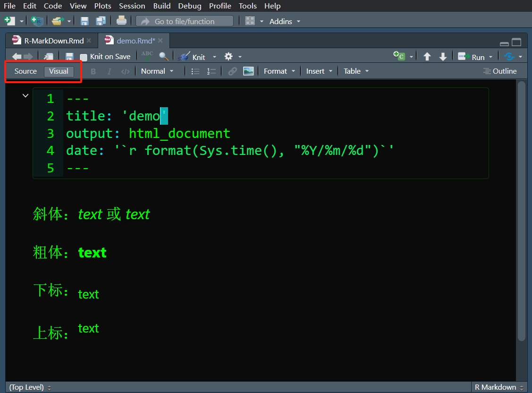532x393 pixels.
Task: Open the gear settings dropdown arrow
Action: 240,57
